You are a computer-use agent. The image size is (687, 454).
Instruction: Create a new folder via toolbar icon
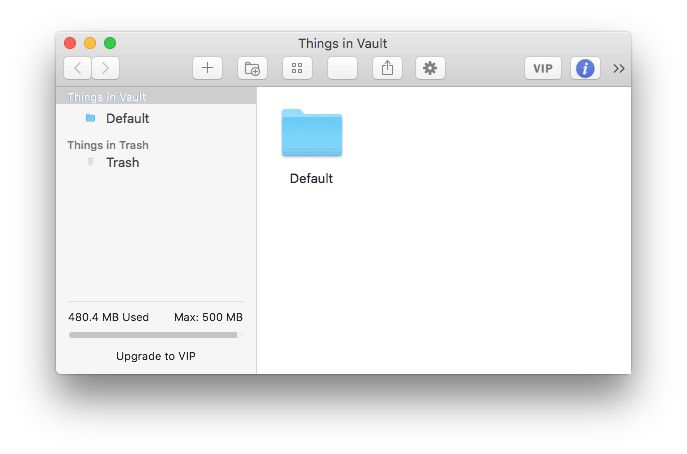pyautogui.click(x=252, y=68)
